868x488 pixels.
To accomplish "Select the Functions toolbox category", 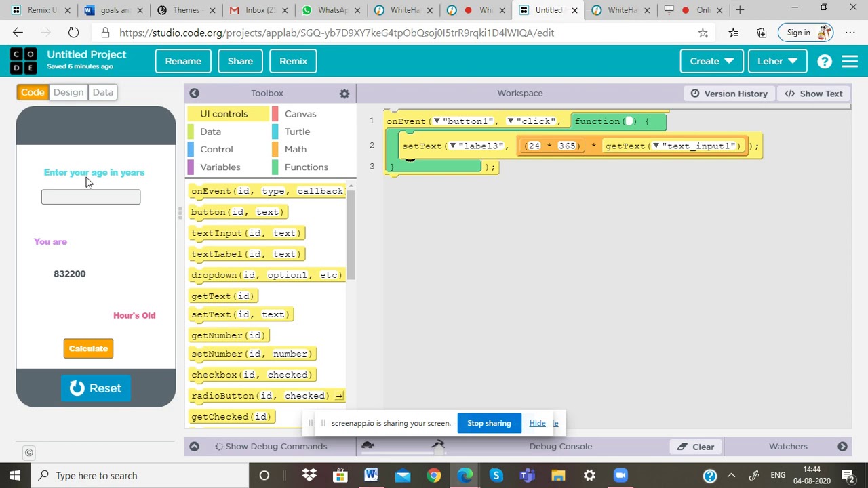I will (306, 167).
